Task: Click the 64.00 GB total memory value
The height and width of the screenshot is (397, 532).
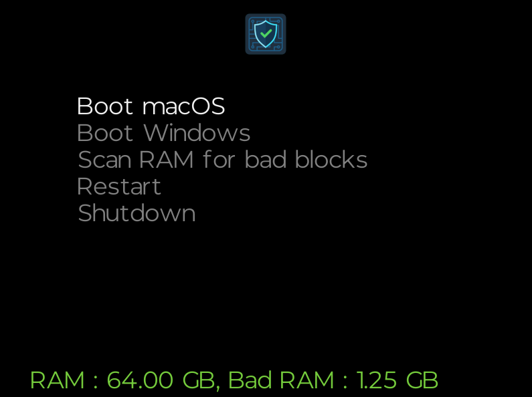Action: pos(160,380)
